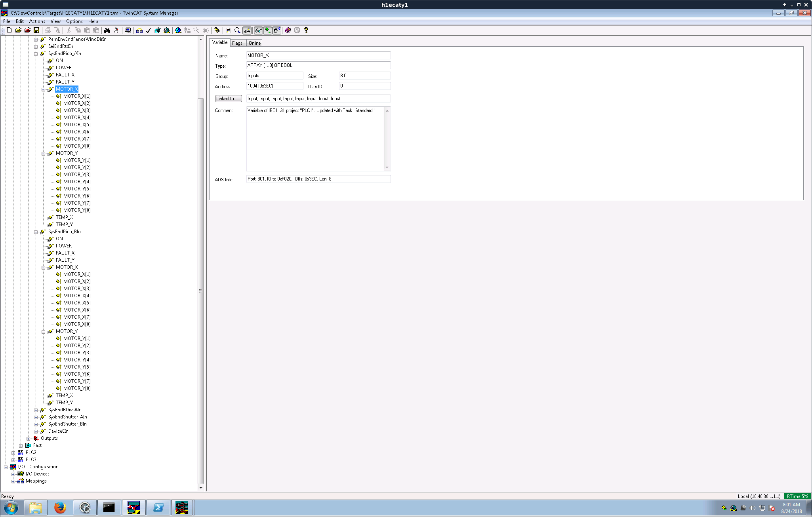Switch to the Online tab
The width and height of the screenshot is (812, 517).
[255, 43]
